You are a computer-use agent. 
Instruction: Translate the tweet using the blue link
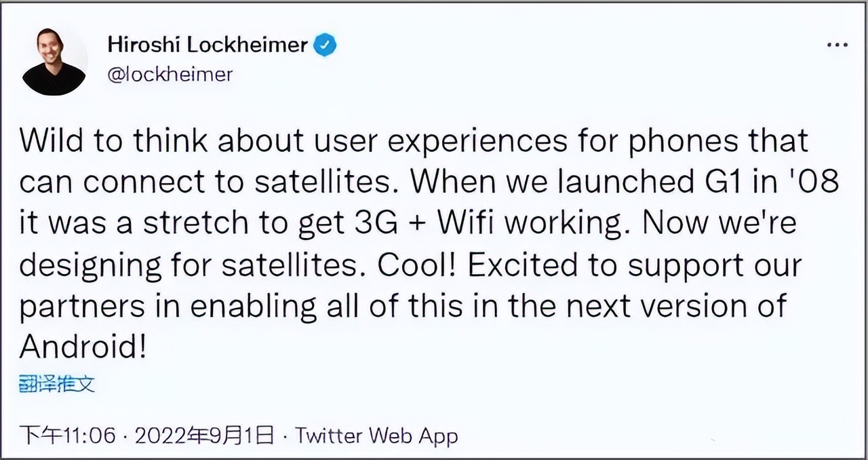click(x=58, y=383)
